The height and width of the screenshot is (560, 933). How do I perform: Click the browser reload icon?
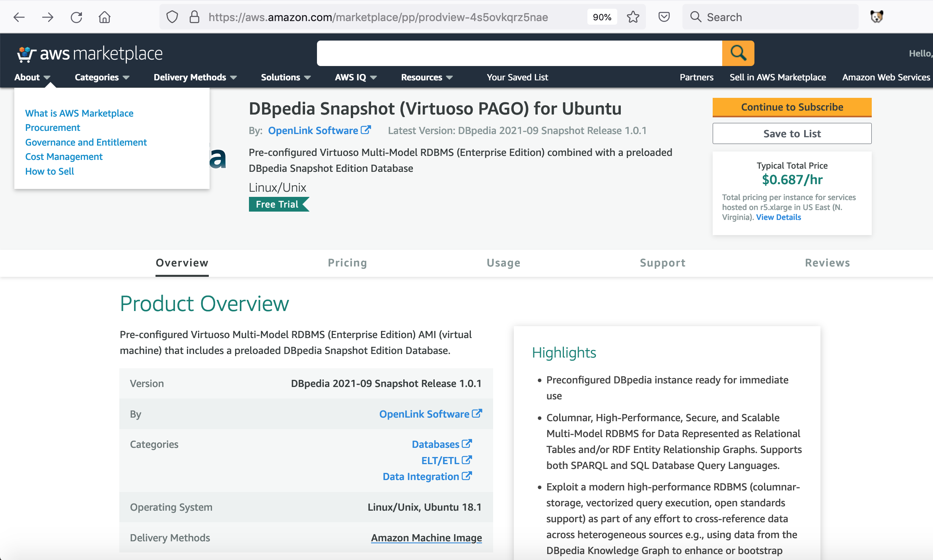click(x=76, y=17)
